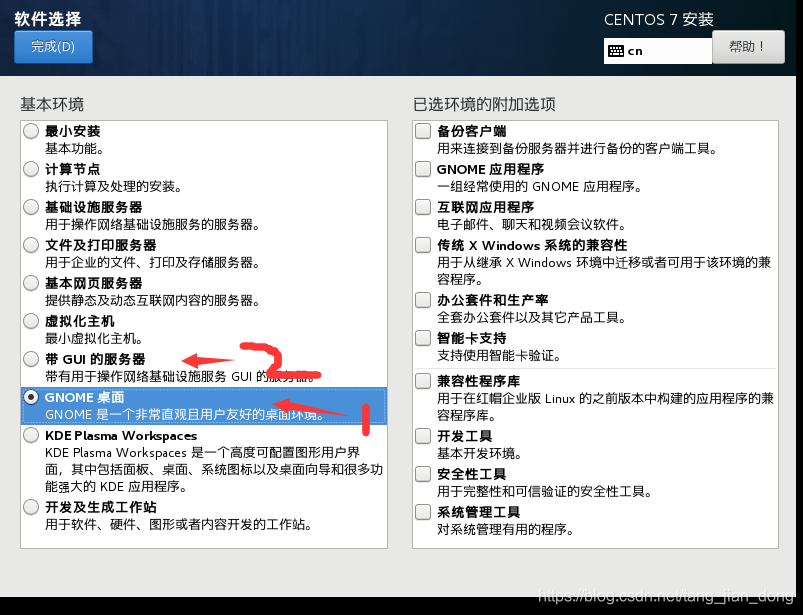Click the 基本功能。 description text
The width and height of the screenshot is (803, 615).
(75, 149)
